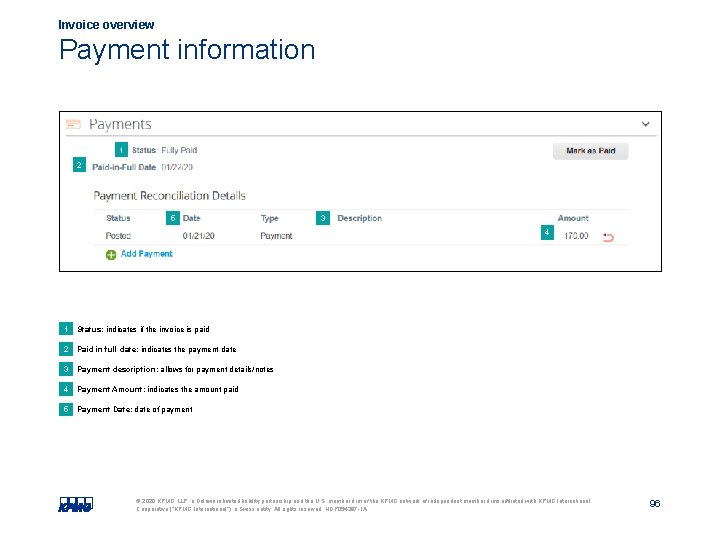
Task: Click legend text 'Status: indicates if the invoice is paid'
Action: pos(143,329)
